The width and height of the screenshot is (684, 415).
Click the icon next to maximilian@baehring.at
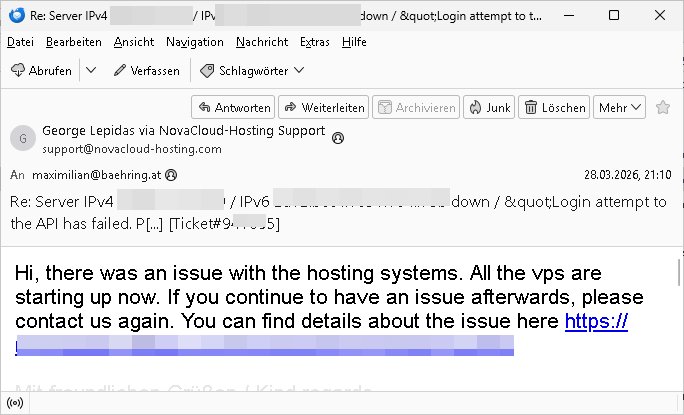(171, 174)
